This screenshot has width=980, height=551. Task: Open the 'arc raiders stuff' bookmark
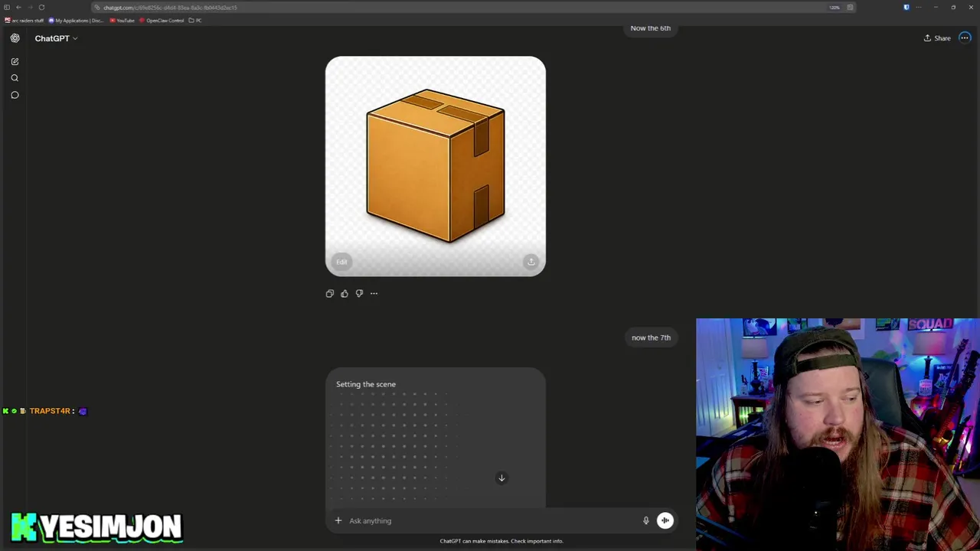[24, 21]
